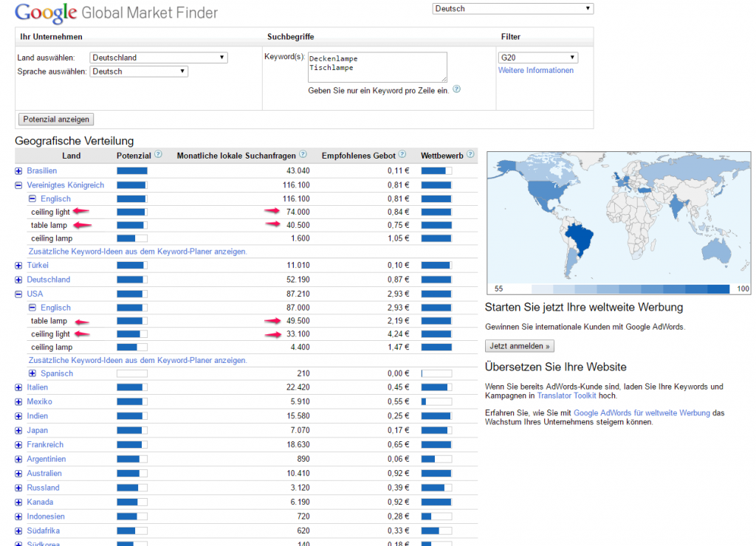Click the 'table lamp' keyword under USA

coord(49,321)
